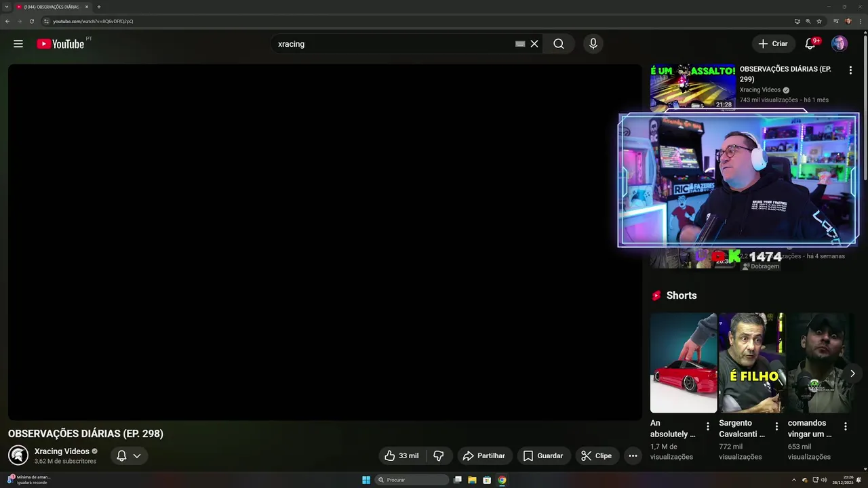
Task: Open a new browser tab
Action: (x=98, y=7)
